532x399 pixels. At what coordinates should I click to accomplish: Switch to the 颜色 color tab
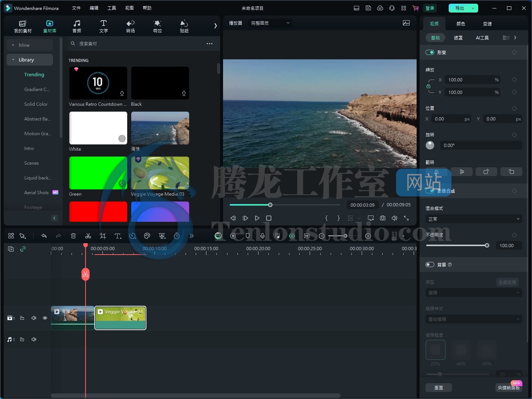(461, 24)
